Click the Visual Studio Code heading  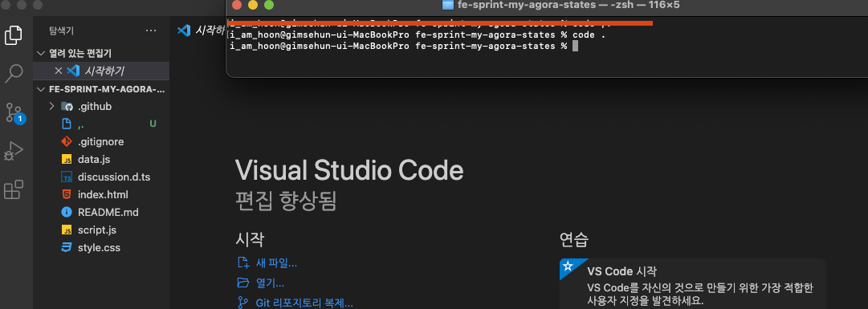(x=349, y=170)
